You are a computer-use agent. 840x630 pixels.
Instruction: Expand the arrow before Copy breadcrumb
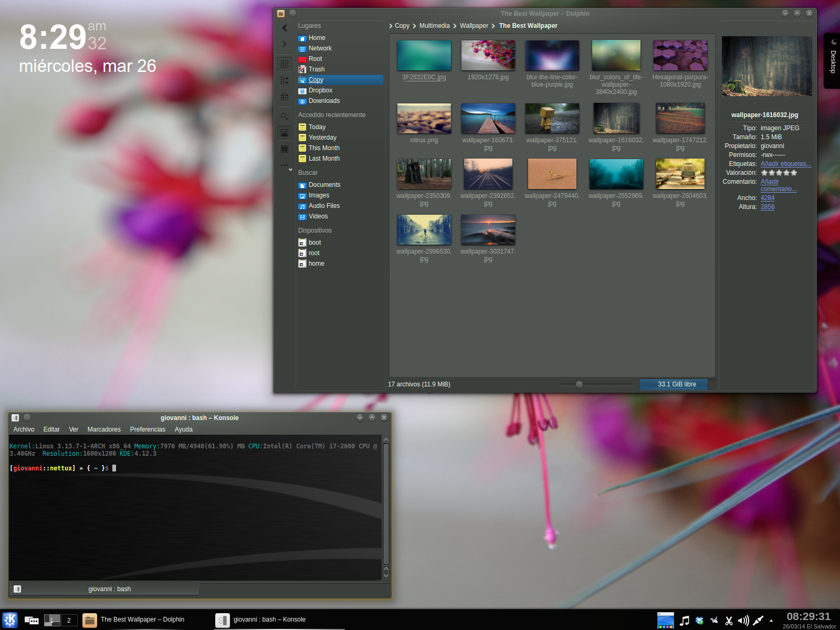pos(391,26)
